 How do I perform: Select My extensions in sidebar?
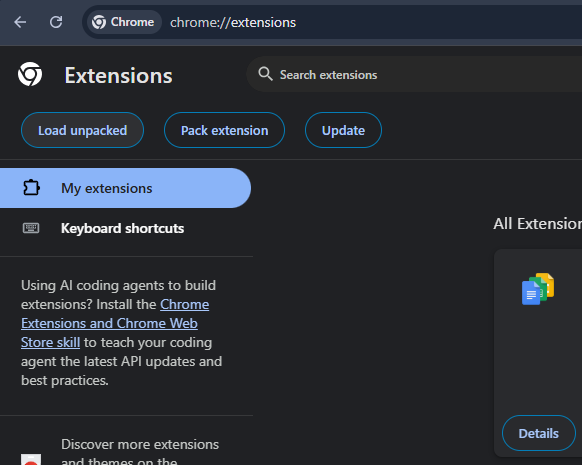125,188
